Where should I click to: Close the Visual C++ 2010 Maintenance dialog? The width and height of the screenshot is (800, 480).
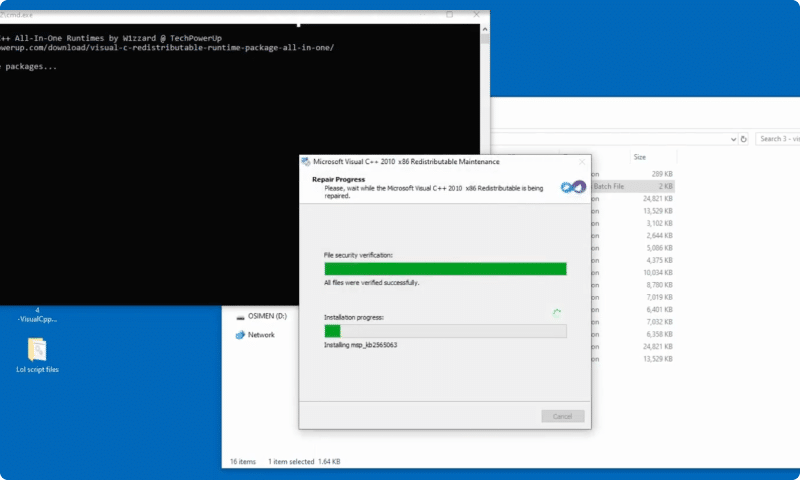pyautogui.click(x=582, y=161)
